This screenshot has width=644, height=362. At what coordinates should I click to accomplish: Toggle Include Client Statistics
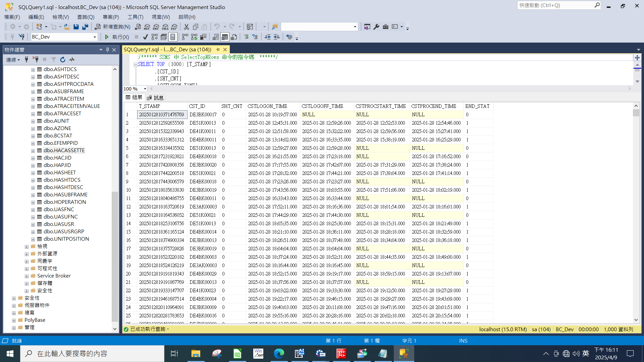203,37
